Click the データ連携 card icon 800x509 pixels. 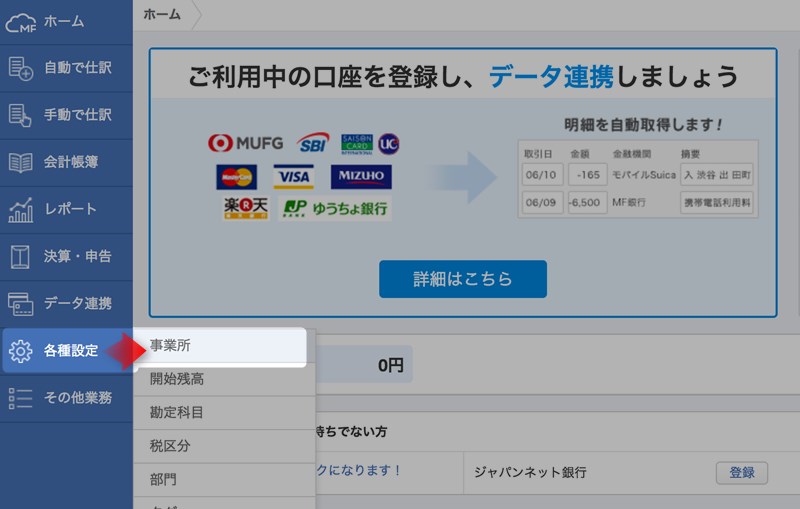point(20,304)
